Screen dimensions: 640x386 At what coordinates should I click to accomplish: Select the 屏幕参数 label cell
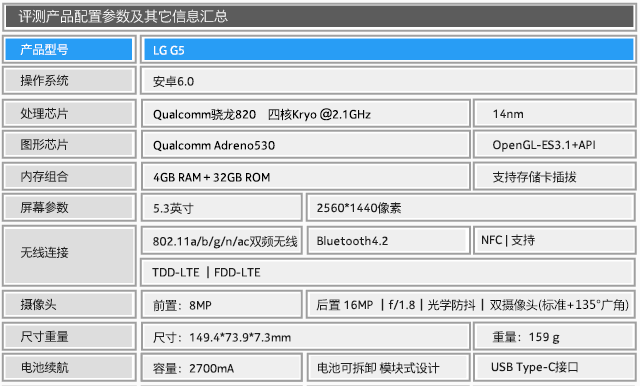(69, 208)
